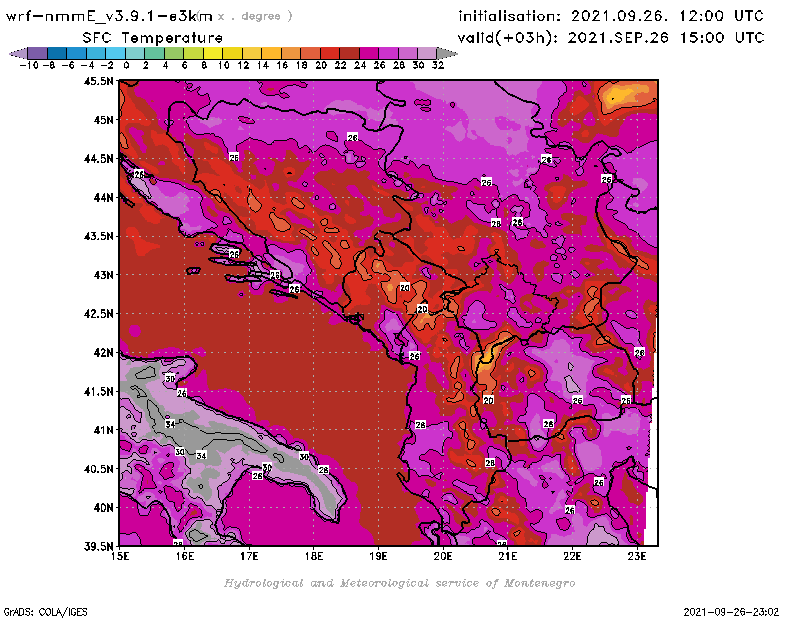Screen dimensions: 800x618
Task: Click the '43N' latitude label
Action: click(104, 275)
